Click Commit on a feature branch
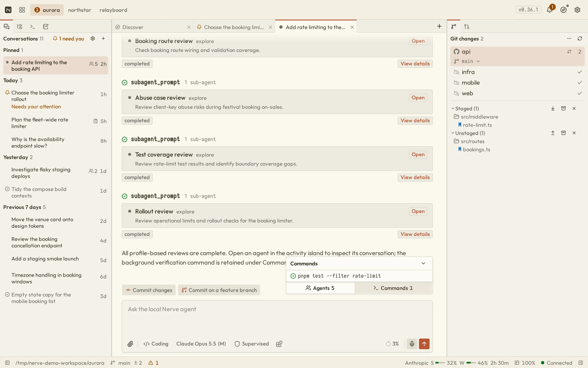 [x=219, y=290]
